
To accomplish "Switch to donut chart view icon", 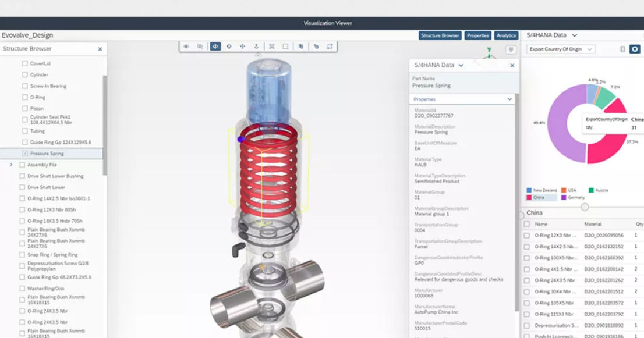I will (x=635, y=49).
